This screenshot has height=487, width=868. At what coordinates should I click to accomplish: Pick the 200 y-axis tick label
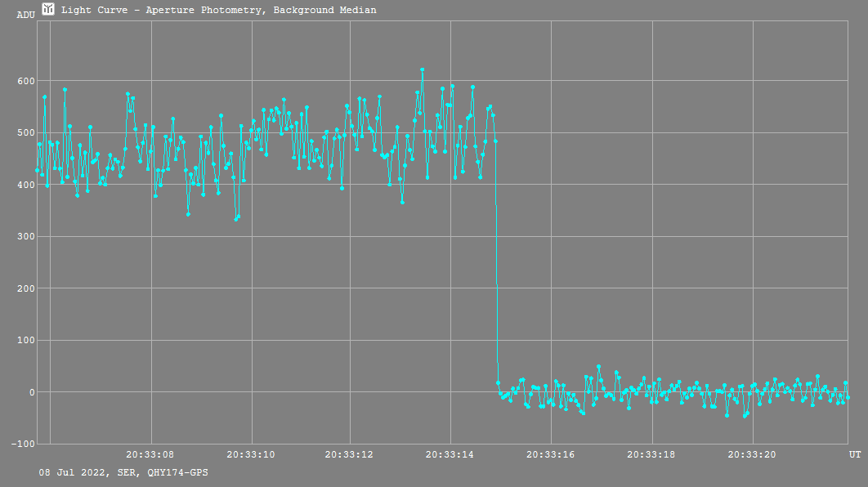(25, 288)
